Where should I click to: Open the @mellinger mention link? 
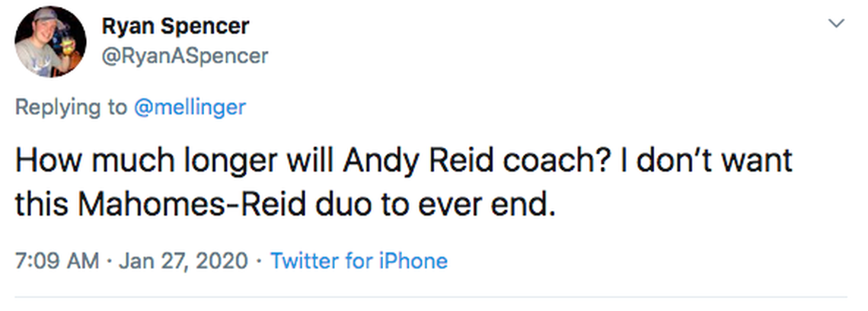tap(190, 107)
